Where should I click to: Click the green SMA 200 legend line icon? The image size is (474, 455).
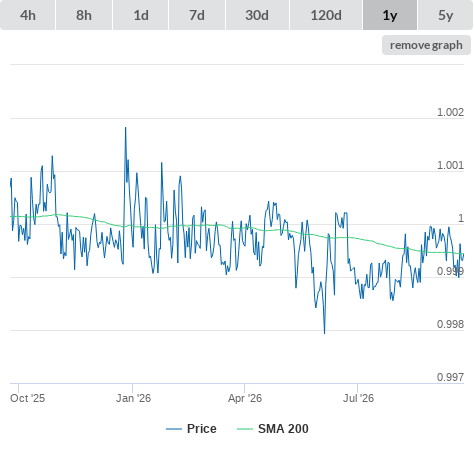point(245,429)
